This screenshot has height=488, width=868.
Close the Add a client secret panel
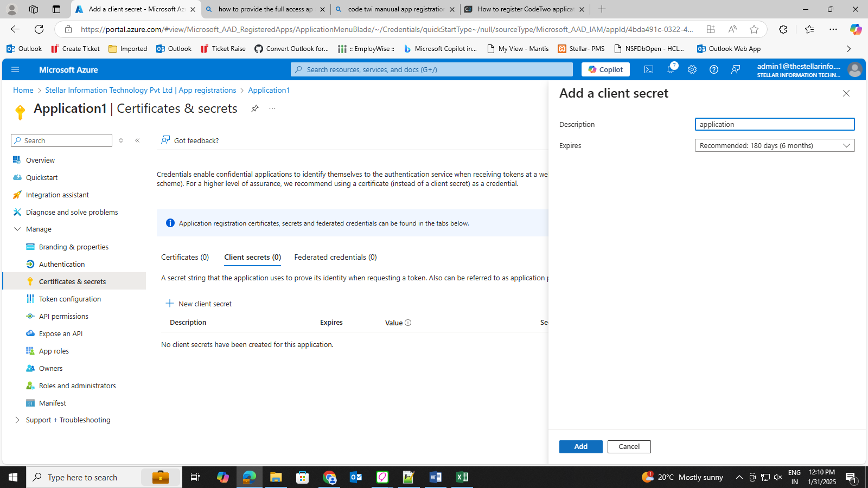(846, 93)
